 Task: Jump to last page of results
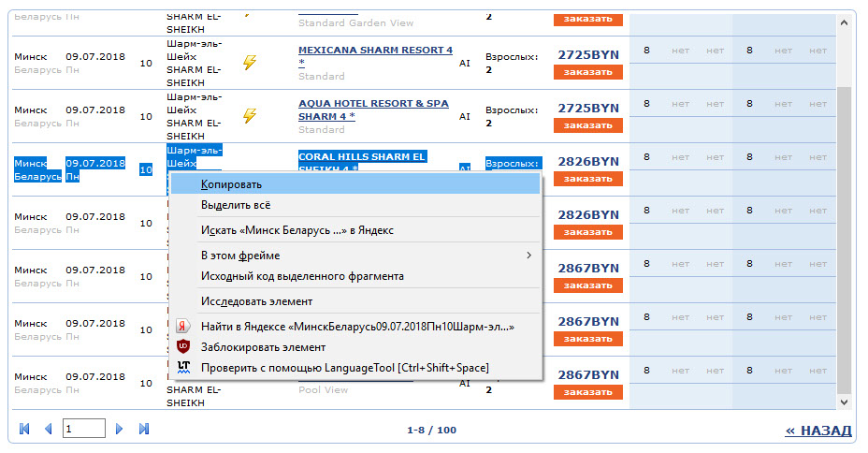[x=144, y=429]
